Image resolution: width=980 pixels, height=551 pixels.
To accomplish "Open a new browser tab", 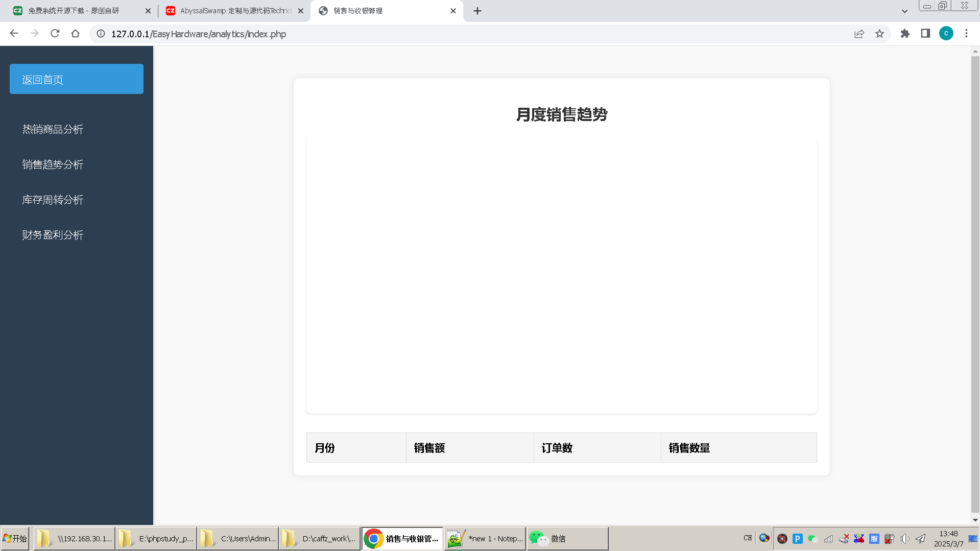I will [477, 11].
